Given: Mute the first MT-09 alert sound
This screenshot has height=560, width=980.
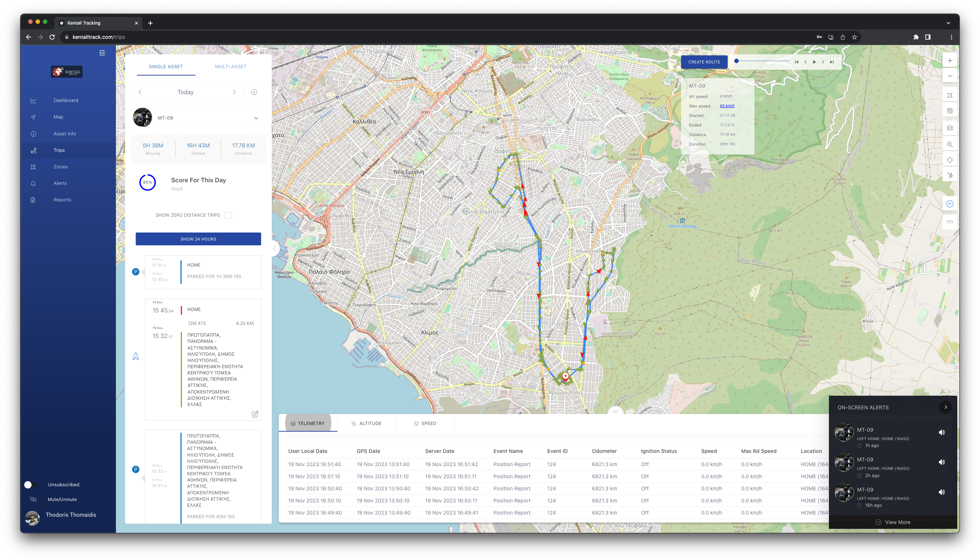Looking at the screenshot, I should click(x=941, y=432).
